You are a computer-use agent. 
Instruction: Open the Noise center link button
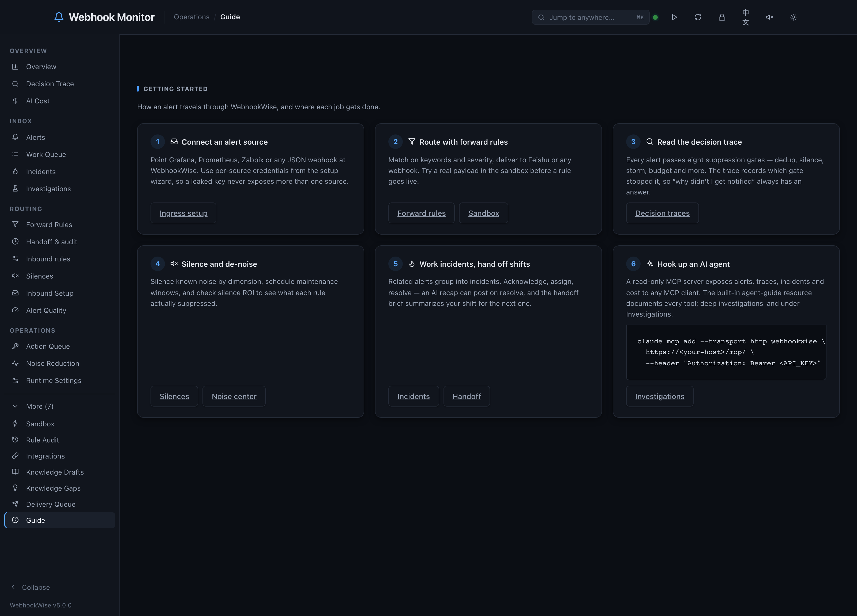point(234,396)
